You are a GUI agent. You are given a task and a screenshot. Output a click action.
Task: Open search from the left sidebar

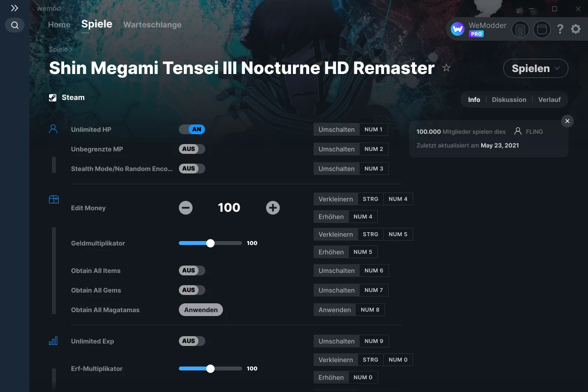[x=14, y=25]
